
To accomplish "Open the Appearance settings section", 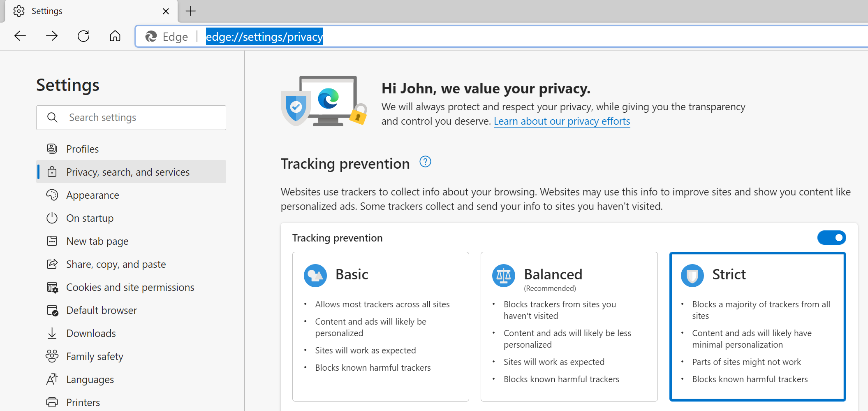I will pyautogui.click(x=93, y=195).
